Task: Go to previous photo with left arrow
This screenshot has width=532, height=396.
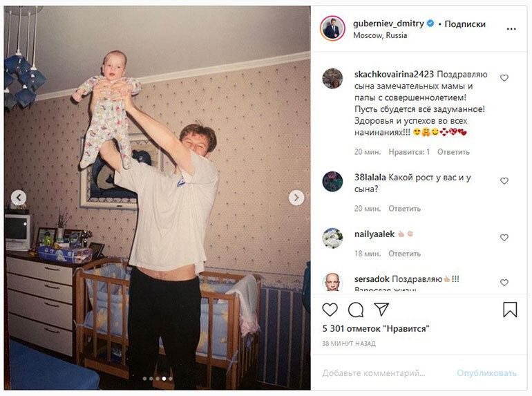Action: pyautogui.click(x=19, y=198)
